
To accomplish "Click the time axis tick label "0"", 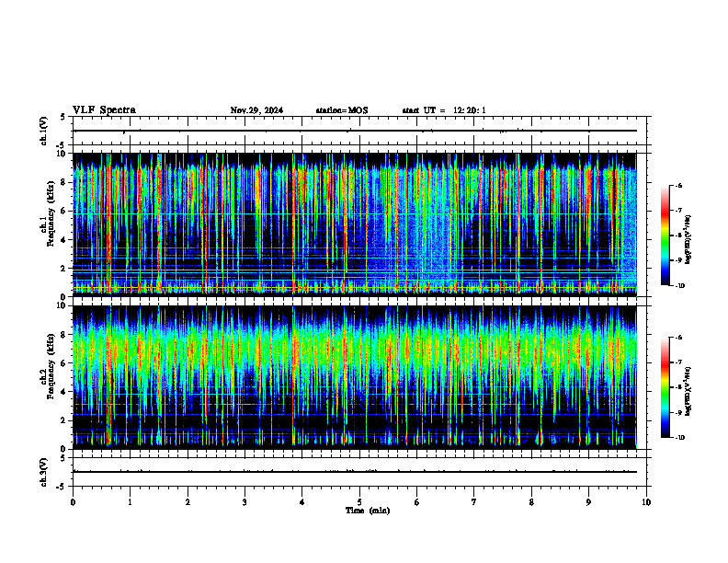I will tap(73, 502).
